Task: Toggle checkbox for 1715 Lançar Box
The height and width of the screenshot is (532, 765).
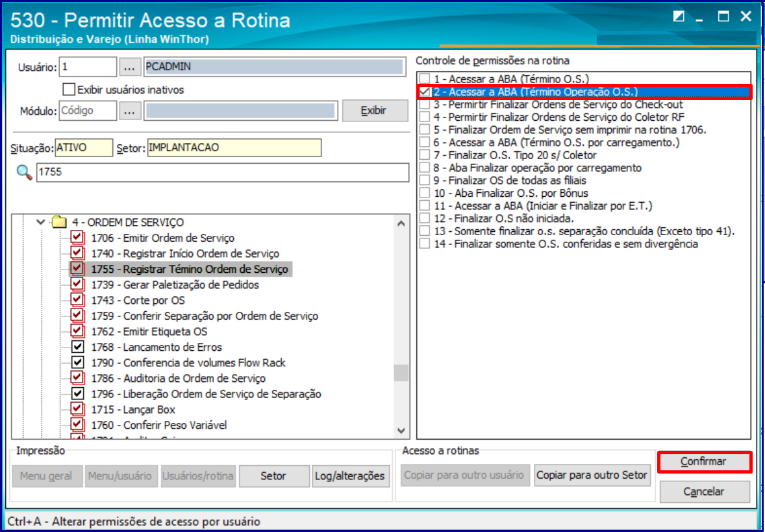Action: pos(77,409)
